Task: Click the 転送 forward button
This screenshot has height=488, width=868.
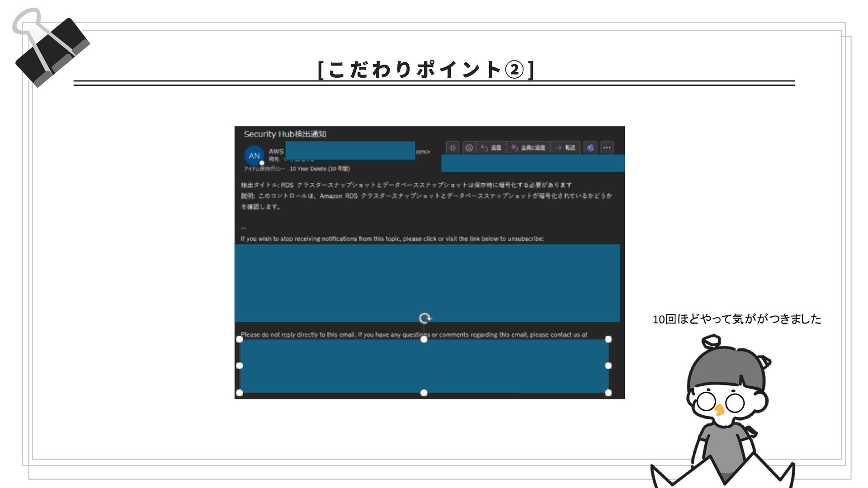Action: (565, 148)
